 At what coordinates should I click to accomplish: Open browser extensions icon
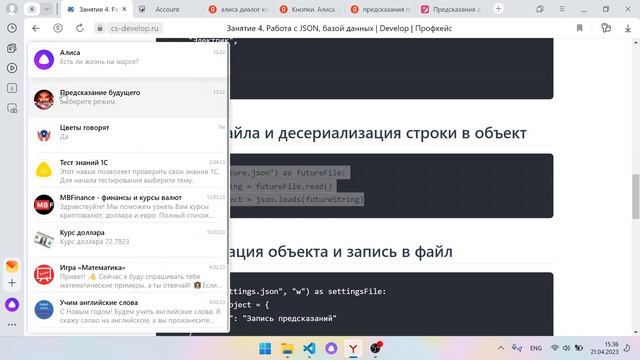[x=606, y=28]
